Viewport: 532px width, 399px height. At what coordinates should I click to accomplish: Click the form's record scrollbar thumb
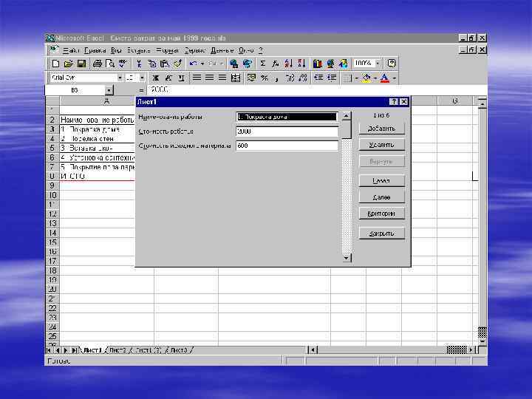(x=346, y=129)
